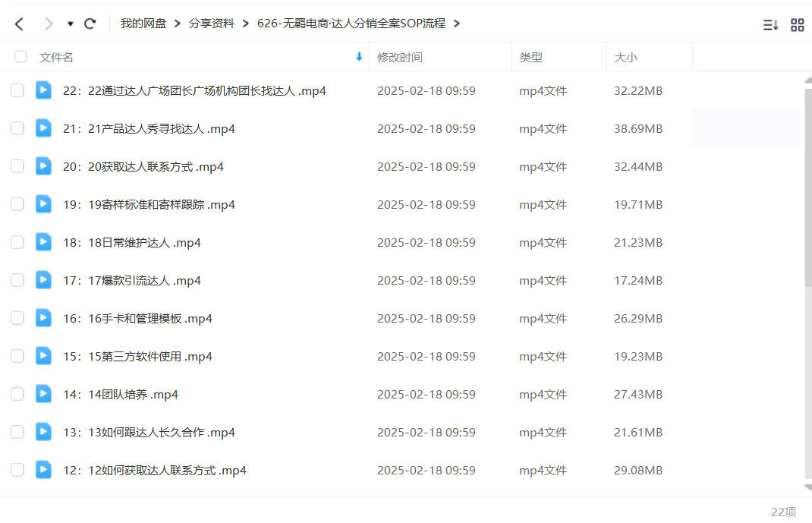This screenshot has height=523, width=812.
Task: Check the box for file 17
Action: (x=17, y=280)
